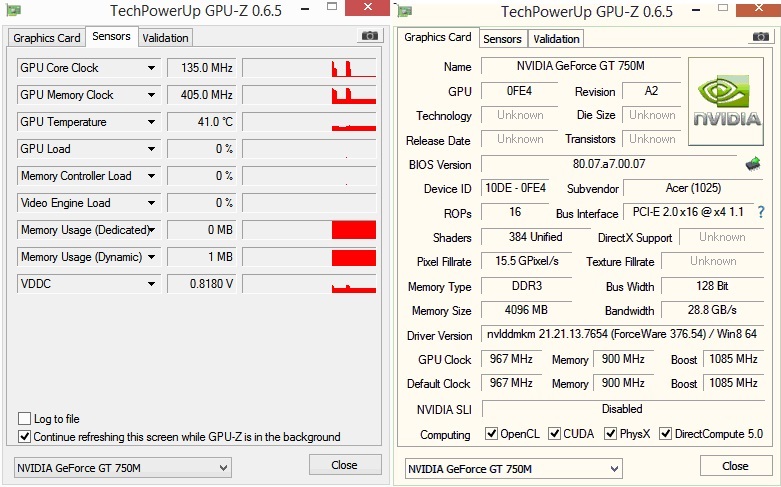Viewport: 781px width, 487px height.
Task: Click the Name field NVIDIA GeForce GT 750M
Action: pos(581,66)
